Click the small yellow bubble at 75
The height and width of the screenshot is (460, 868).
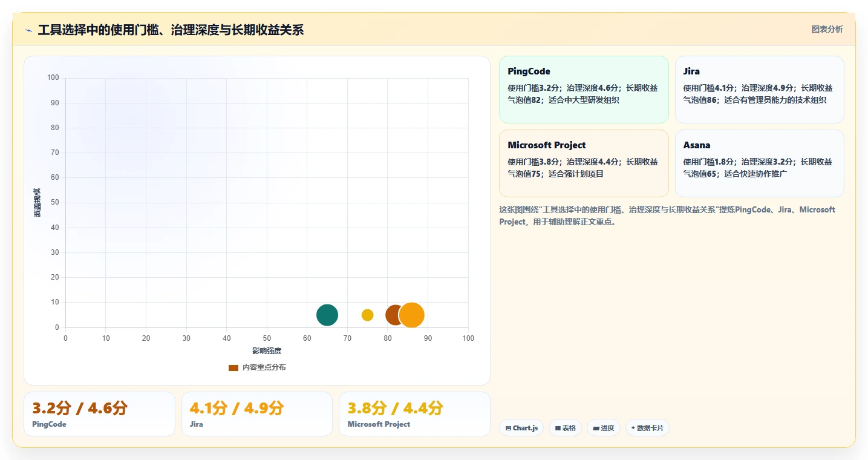[x=367, y=315]
